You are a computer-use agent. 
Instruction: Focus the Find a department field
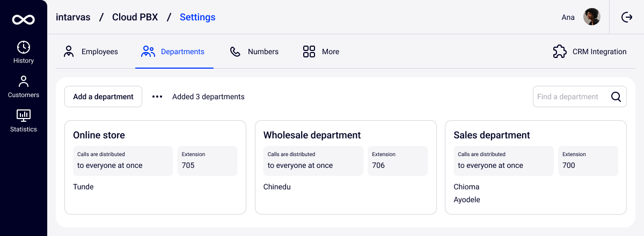click(x=570, y=97)
